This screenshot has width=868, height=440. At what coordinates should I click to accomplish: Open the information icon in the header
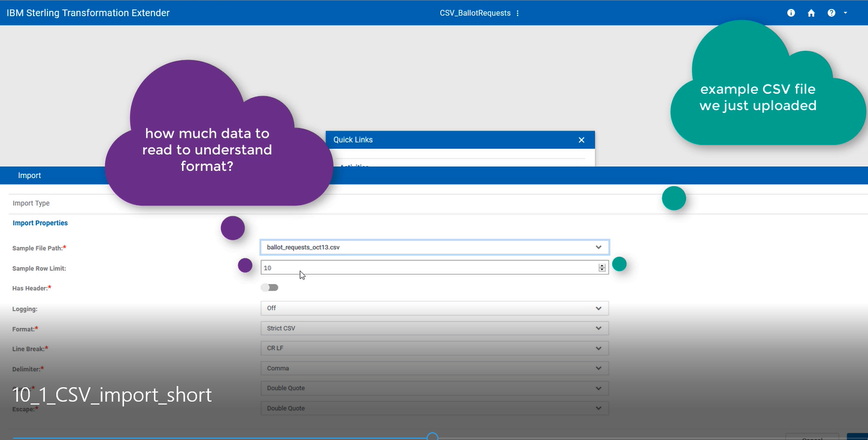791,13
